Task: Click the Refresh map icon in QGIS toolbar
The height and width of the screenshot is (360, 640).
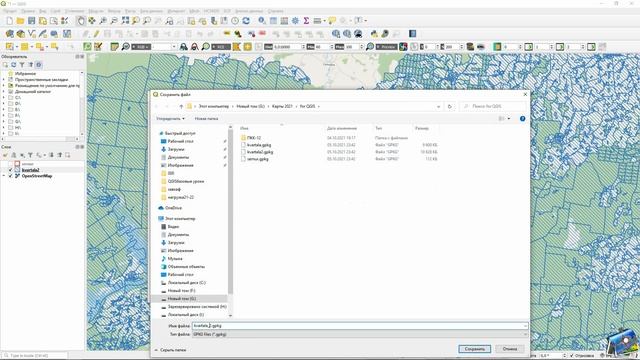Action: point(246,21)
